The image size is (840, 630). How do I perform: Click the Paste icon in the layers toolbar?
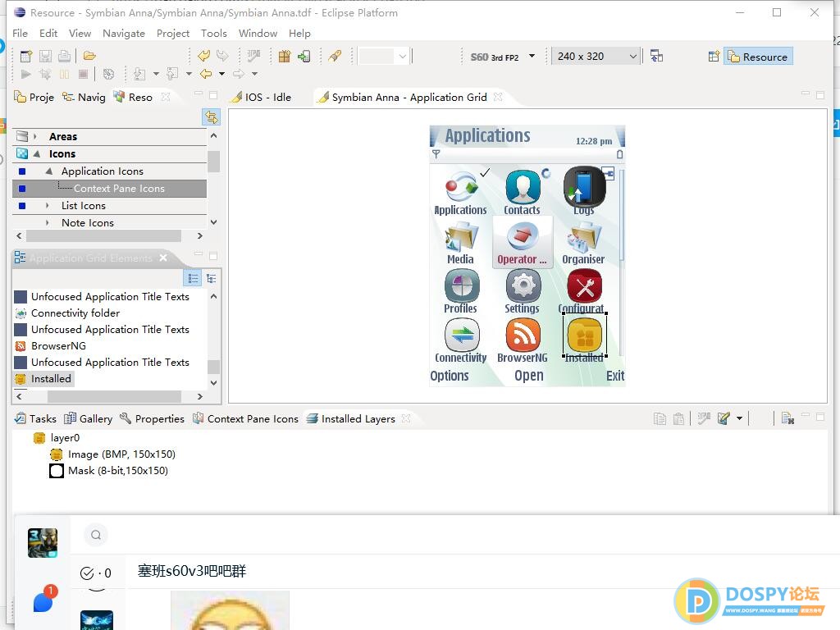[678, 418]
